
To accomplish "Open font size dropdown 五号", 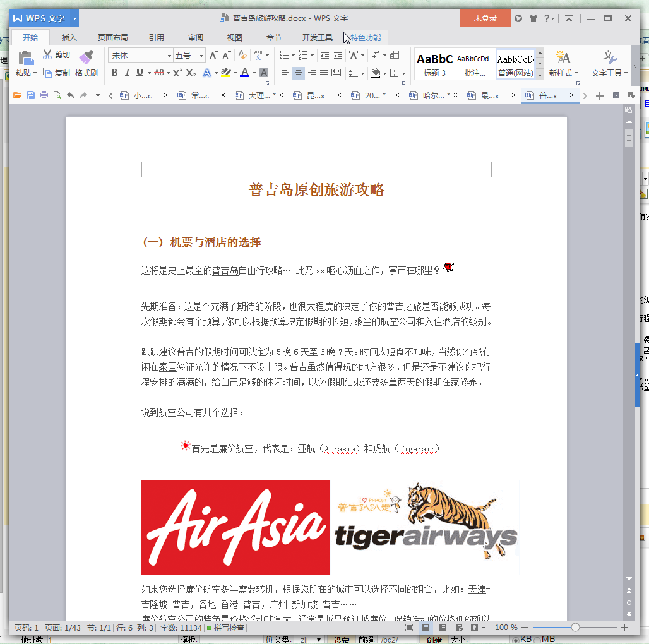I will click(201, 56).
